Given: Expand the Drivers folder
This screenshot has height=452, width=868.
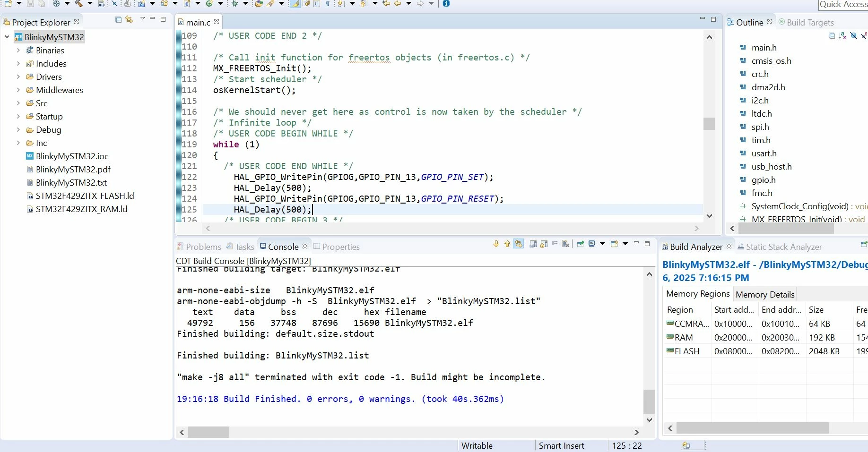Looking at the screenshot, I should pos(18,77).
